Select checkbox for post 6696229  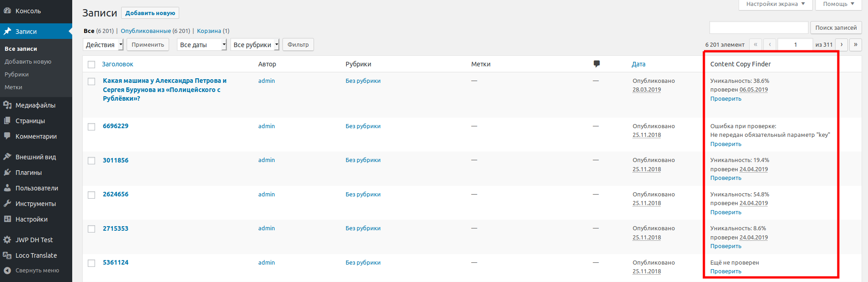click(91, 127)
